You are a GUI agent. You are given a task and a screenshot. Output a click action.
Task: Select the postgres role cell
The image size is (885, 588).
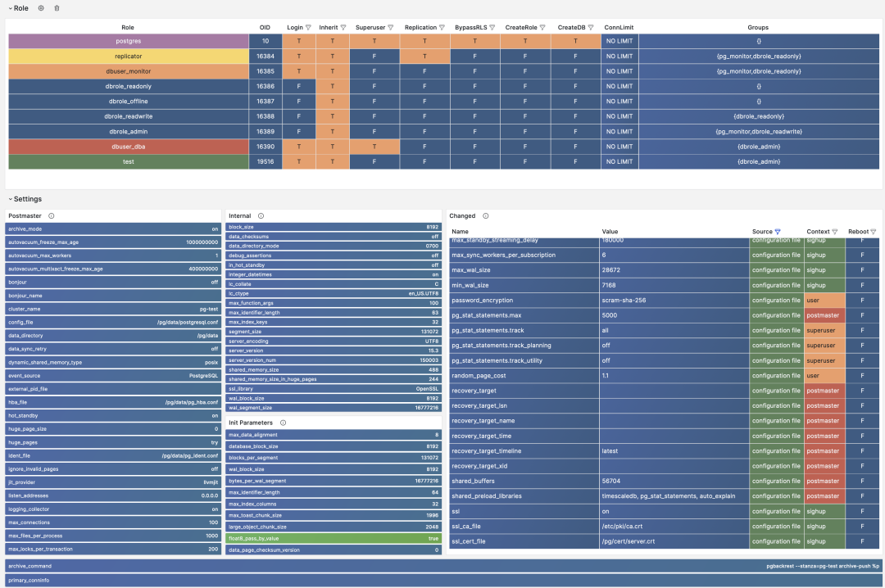pyautogui.click(x=128, y=41)
